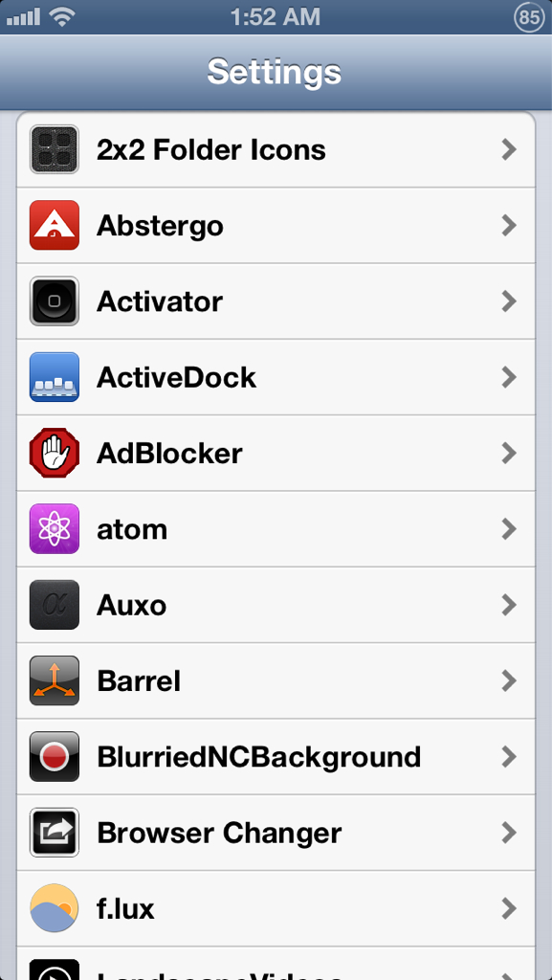
Task: Tap the battery percentage indicator 85
Action: click(529, 17)
